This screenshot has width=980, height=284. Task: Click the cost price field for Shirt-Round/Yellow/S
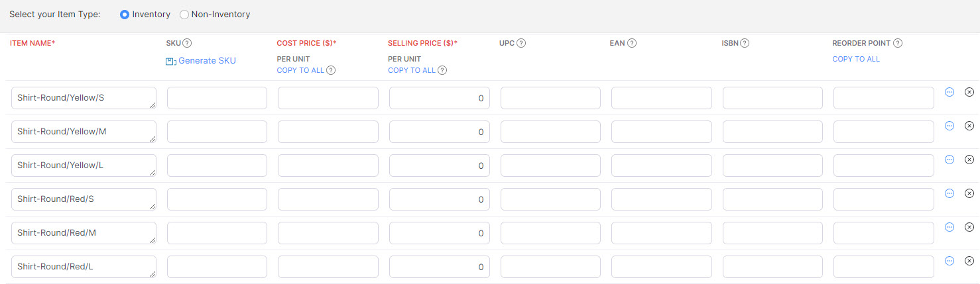328,98
